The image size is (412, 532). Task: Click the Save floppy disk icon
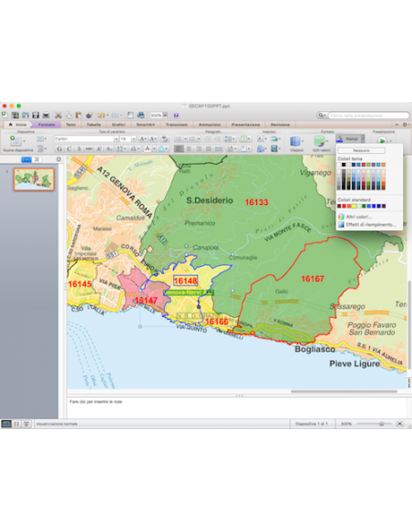pyautogui.click(x=36, y=116)
